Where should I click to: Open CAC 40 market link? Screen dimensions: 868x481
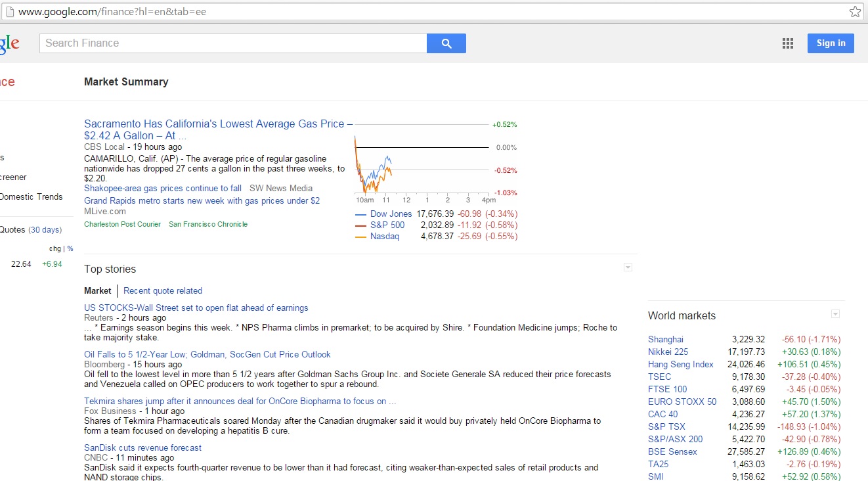tap(663, 414)
